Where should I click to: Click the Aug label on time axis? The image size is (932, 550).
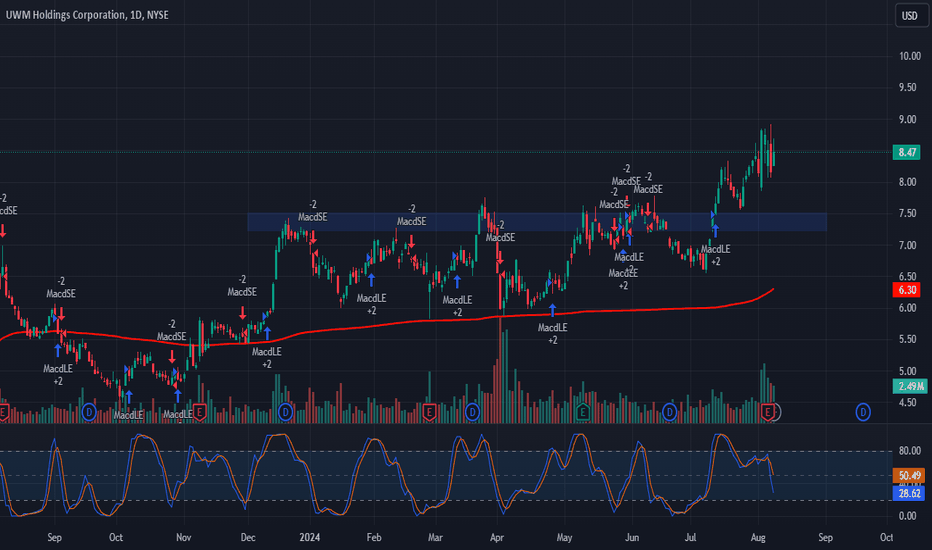click(x=758, y=538)
